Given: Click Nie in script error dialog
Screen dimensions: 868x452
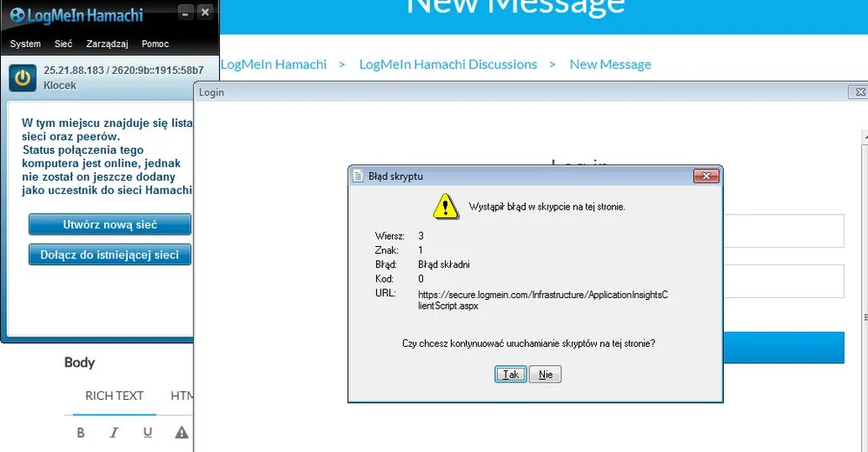Looking at the screenshot, I should (546, 375).
